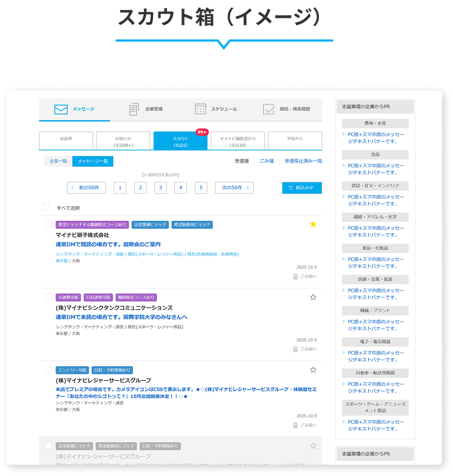The height and width of the screenshot is (476, 453).
Task: Tick checkbox beside エントリー可能 tagged message
Action: [x=48, y=369]
